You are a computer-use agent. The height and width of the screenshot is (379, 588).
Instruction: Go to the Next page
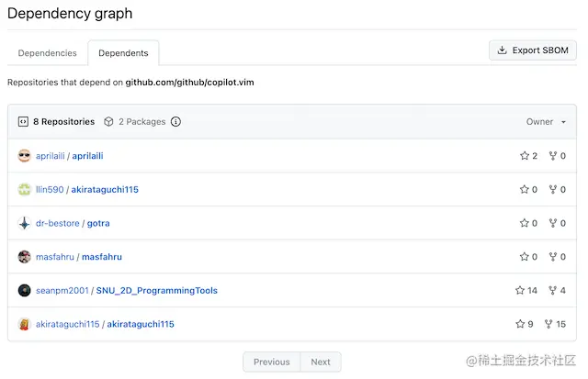coord(321,362)
